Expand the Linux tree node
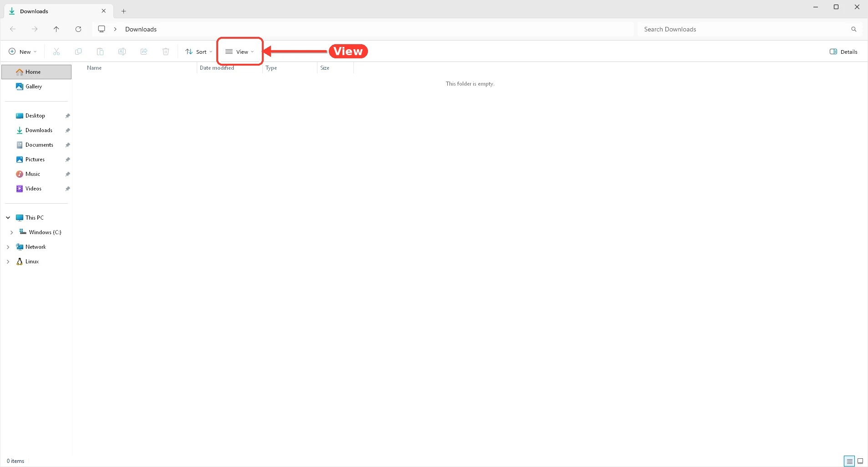The height and width of the screenshot is (467, 868). (8, 262)
